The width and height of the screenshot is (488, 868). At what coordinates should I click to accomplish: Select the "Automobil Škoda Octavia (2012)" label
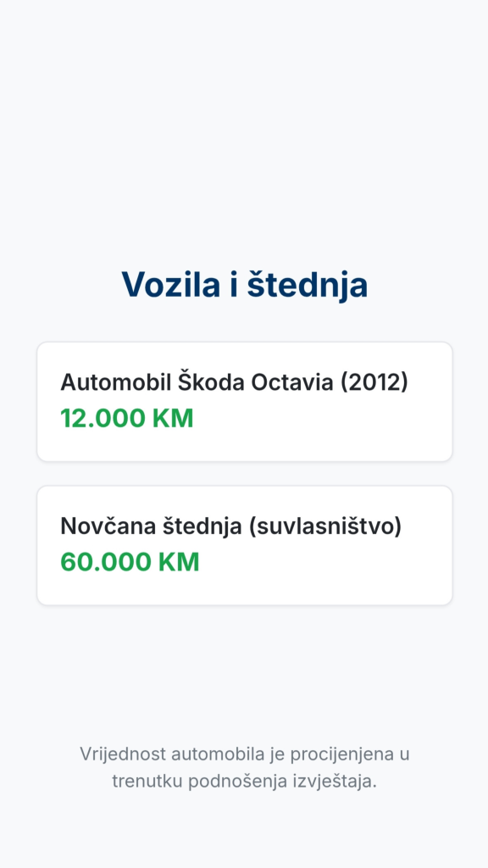(234, 382)
